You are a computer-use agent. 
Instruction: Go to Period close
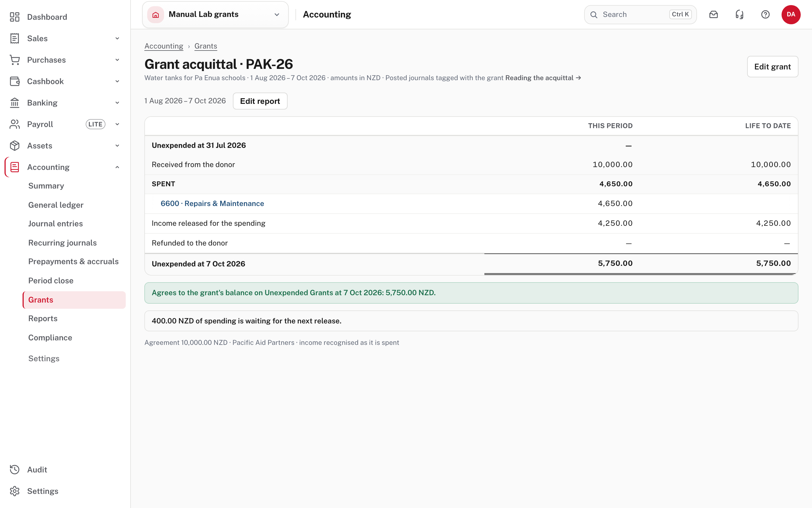pos(51,281)
